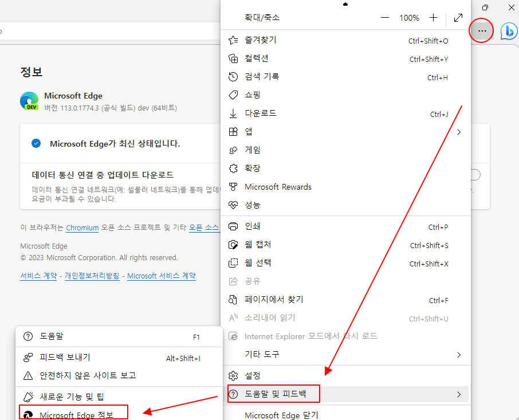Open the 개인정보처리방침 link
The image size is (519, 420).
tap(92, 276)
